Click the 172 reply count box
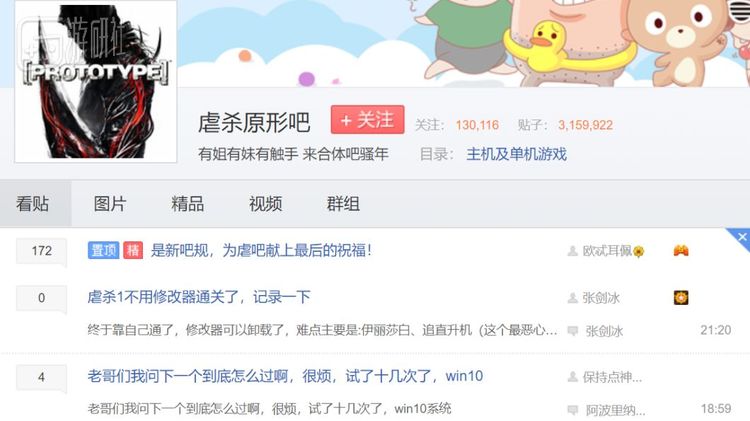The height and width of the screenshot is (421, 750). 42,251
